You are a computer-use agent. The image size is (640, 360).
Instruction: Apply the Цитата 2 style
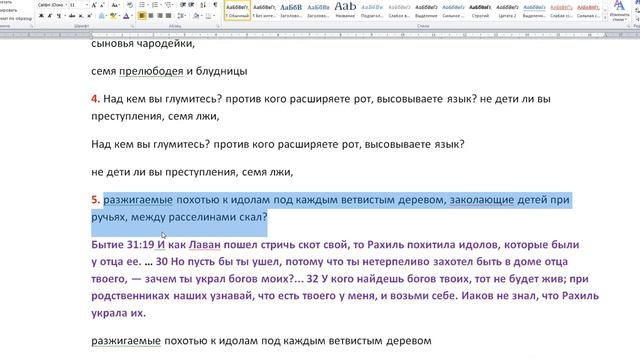click(x=507, y=11)
